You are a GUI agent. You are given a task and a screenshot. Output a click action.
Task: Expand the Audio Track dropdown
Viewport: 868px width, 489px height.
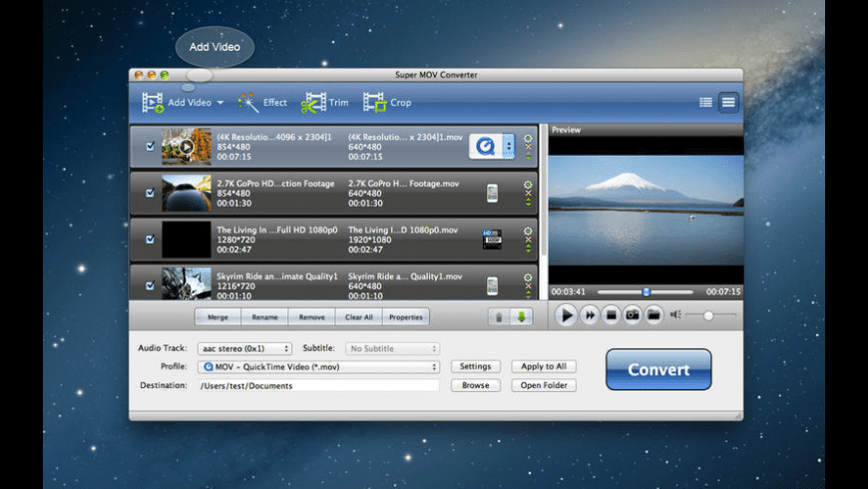[x=243, y=348]
